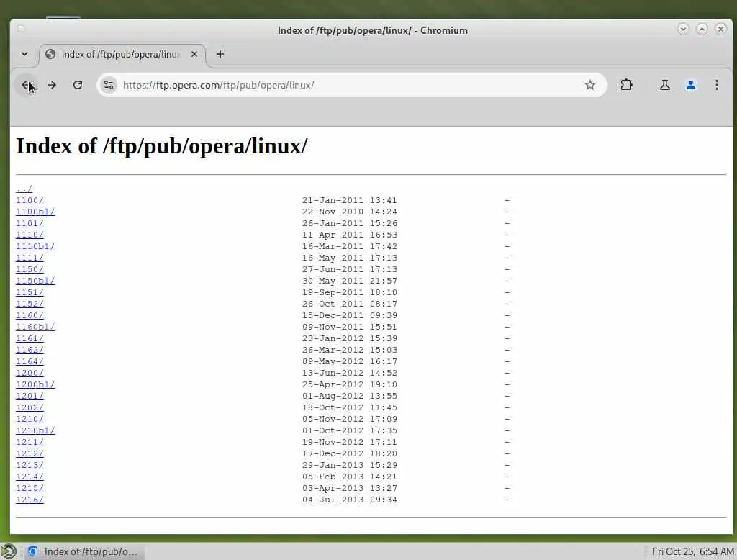Screen dimensions: 737x560
Task: Open the 1214/ directory link
Action: coord(30,477)
